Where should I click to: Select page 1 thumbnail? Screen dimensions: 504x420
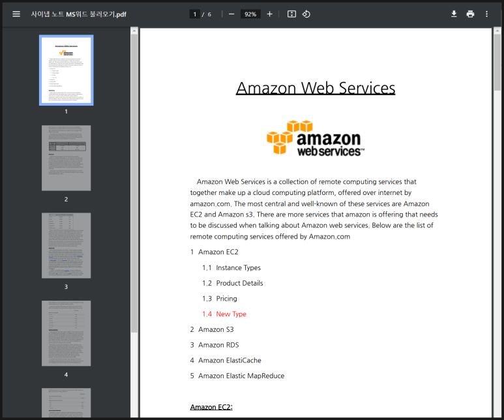point(67,70)
